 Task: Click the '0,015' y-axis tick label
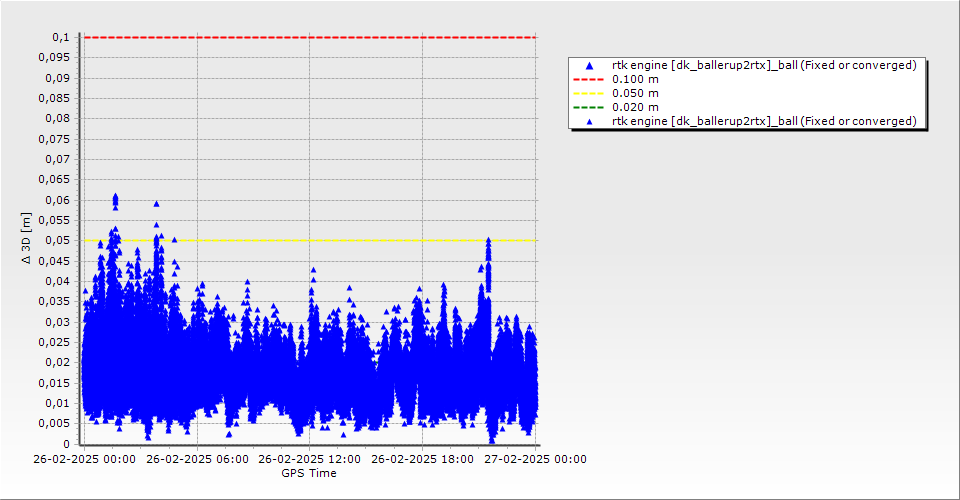(x=54, y=383)
